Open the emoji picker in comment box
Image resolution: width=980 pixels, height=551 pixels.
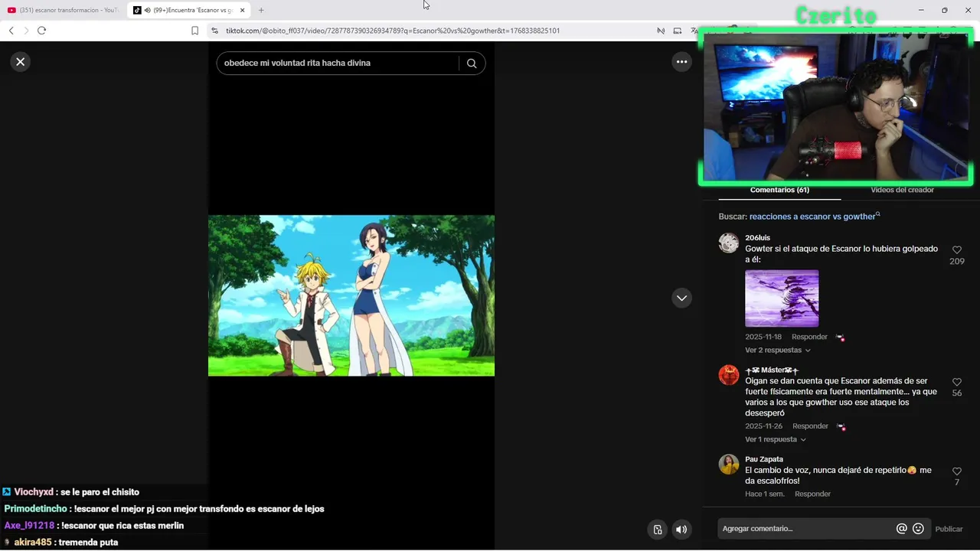pyautogui.click(x=918, y=529)
